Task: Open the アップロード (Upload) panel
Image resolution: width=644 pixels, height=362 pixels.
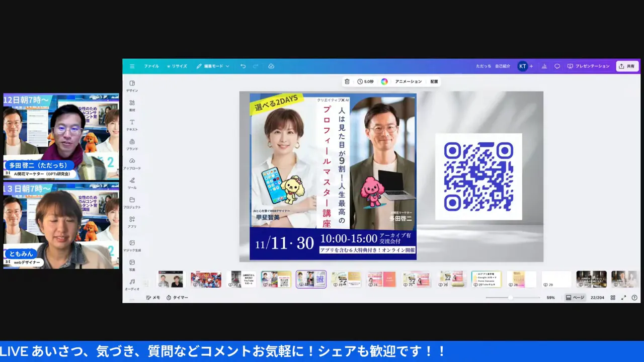Action: [x=132, y=163]
